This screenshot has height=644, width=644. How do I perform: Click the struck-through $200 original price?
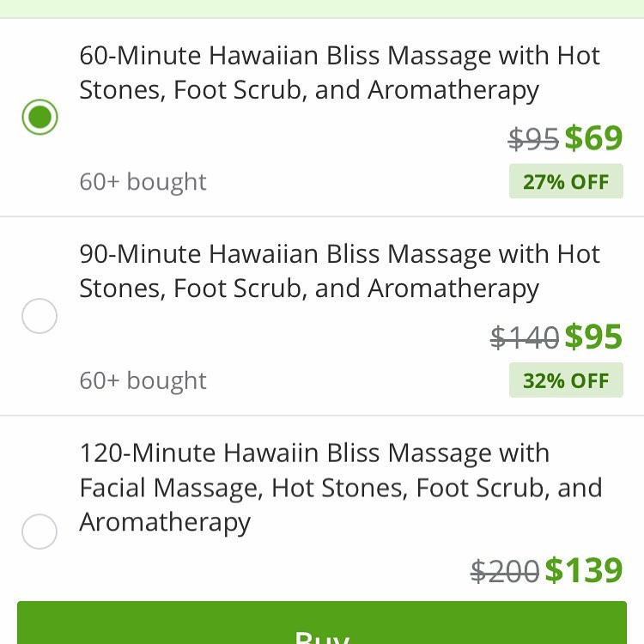506,571
